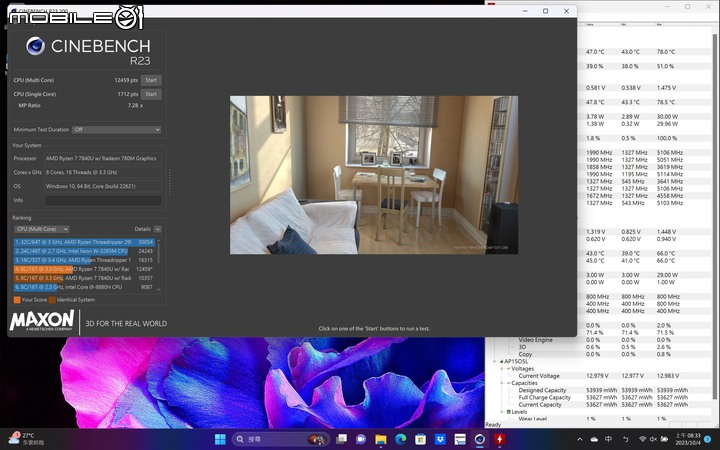This screenshot has height=450, width=720.
Task: Open the Minimum Test Duration dropdown
Action: tap(116, 129)
